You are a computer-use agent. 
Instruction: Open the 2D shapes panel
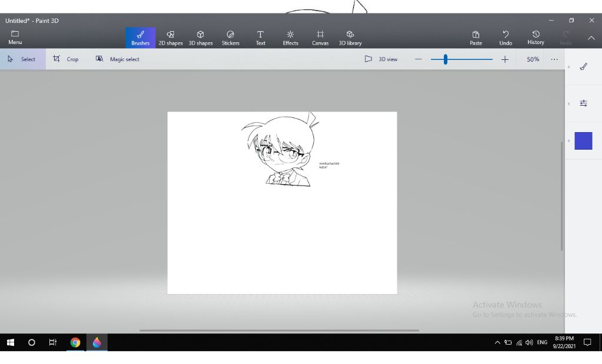(170, 38)
